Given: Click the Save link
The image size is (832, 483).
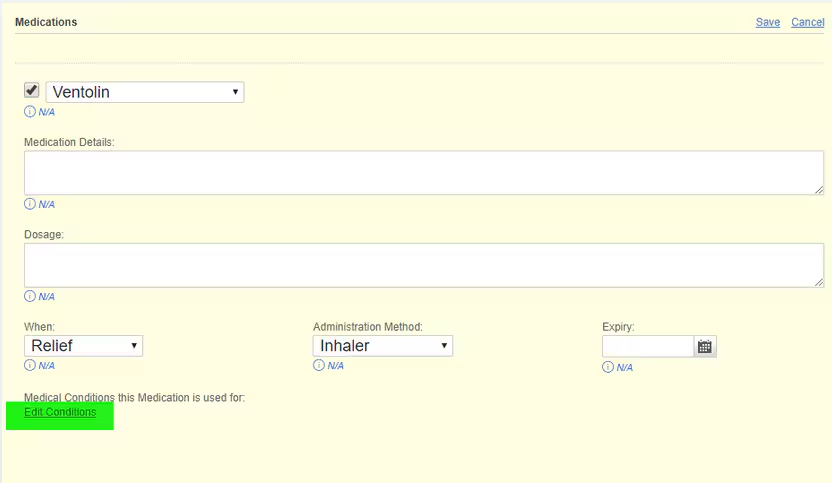Looking at the screenshot, I should tap(768, 22).
